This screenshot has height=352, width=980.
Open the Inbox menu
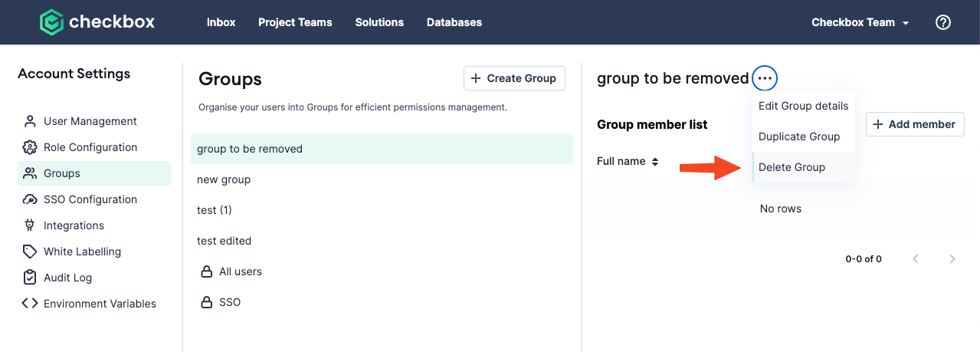pyautogui.click(x=221, y=22)
